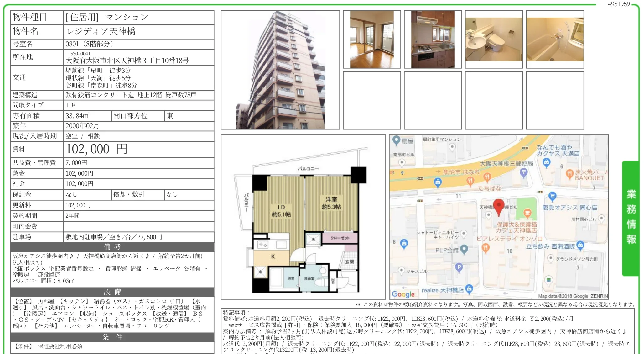Select the グランドメゾン与力町 map pin
The width and height of the screenshot is (644, 354).
pyautogui.click(x=551, y=259)
